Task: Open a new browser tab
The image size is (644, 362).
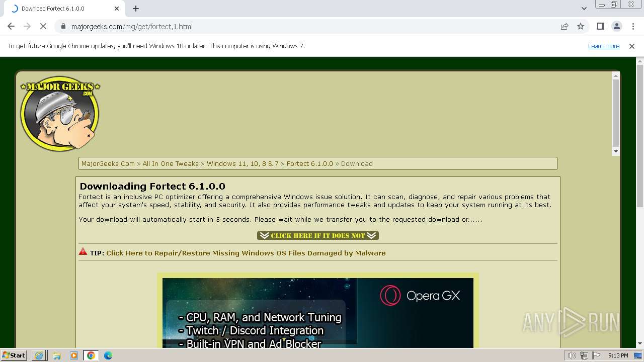Action: [x=136, y=9]
